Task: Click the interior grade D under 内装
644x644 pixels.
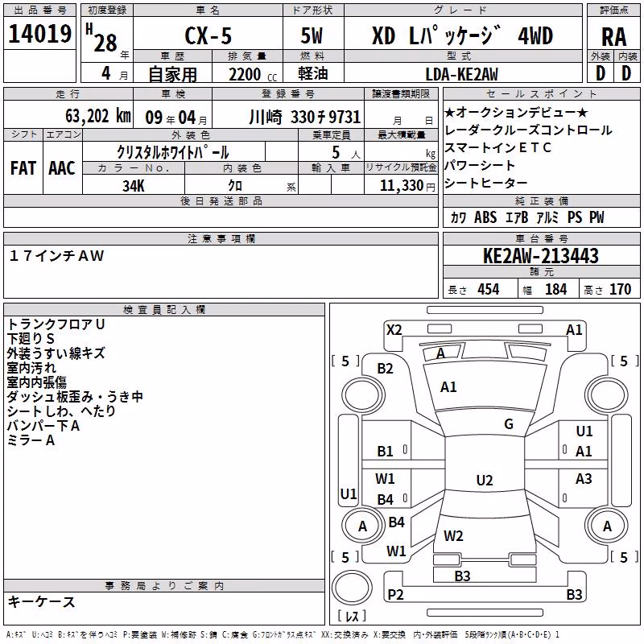Action: [626, 73]
